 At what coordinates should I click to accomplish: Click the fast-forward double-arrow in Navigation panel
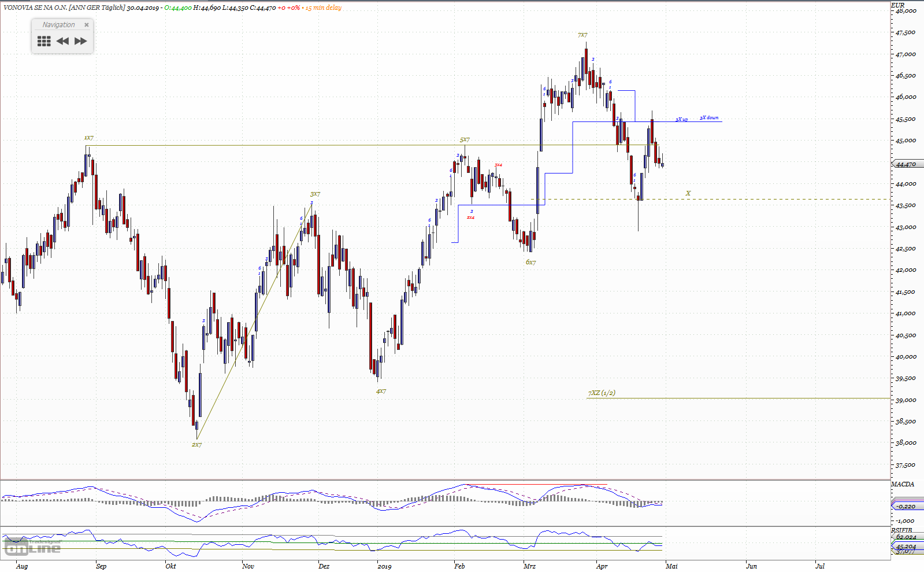coord(81,41)
